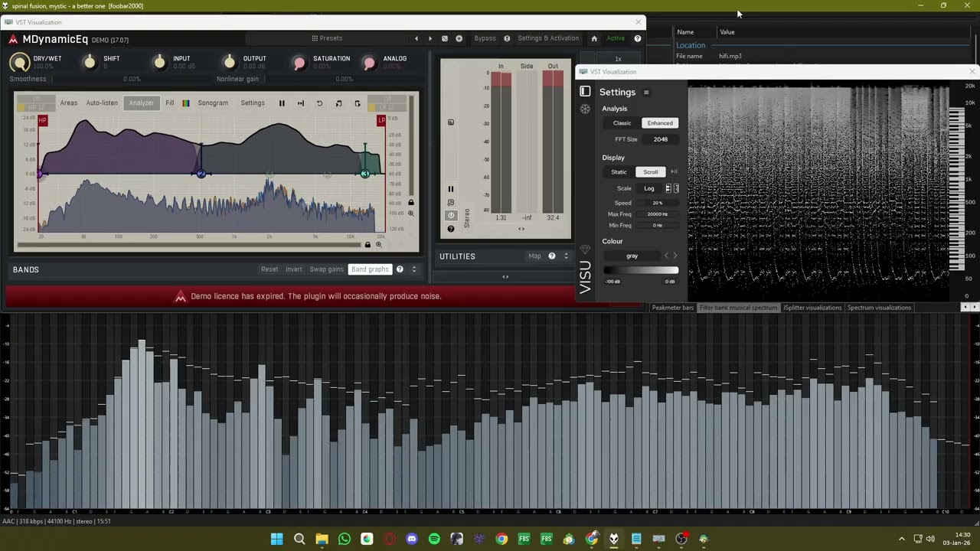The image size is (980, 551).
Task: Click Swap gains button
Action: [326, 269]
